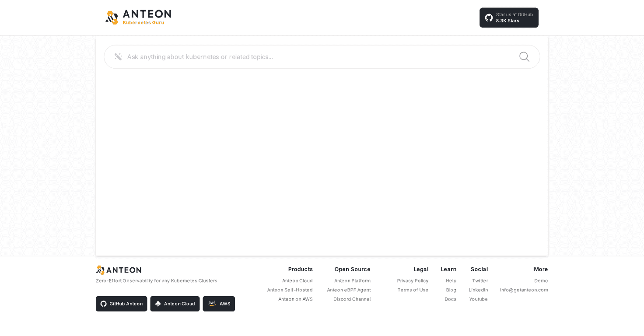Screen dimensions: 644x336
Task: Open the Docs link under Learn
Action: (451, 299)
